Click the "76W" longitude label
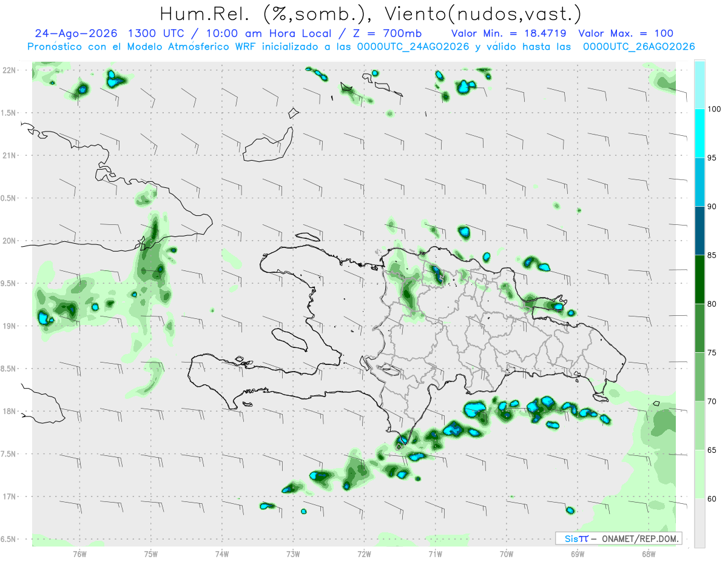This screenshot has width=728, height=562. pos(79,554)
